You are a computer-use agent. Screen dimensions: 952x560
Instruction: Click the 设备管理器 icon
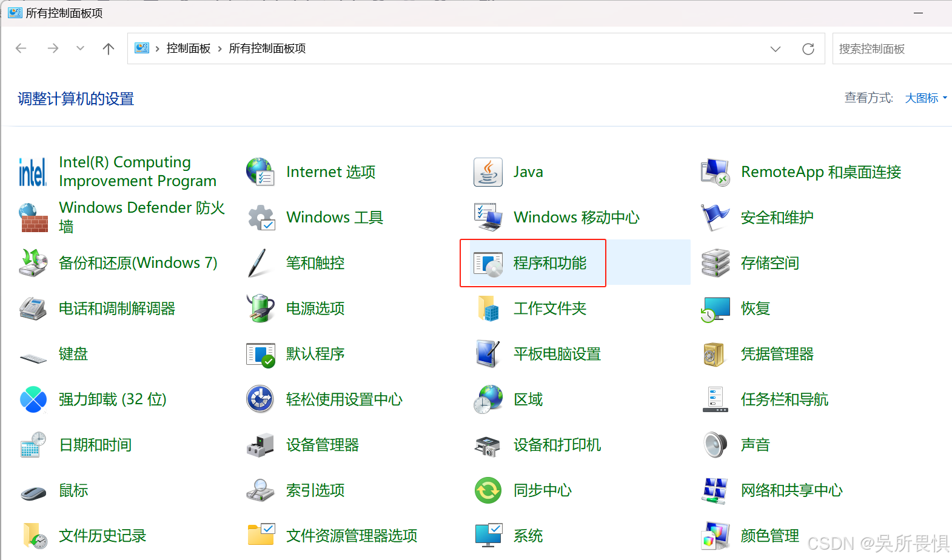coord(261,445)
